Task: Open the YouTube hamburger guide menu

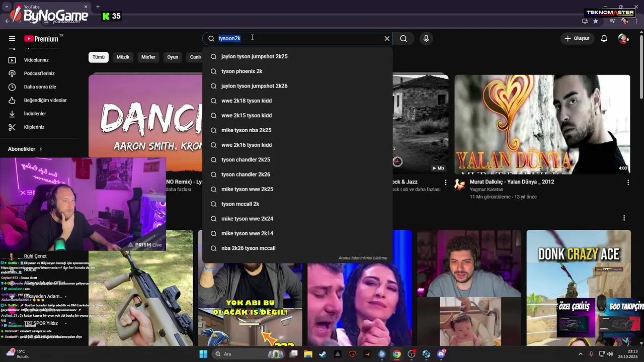Action: coord(12,39)
